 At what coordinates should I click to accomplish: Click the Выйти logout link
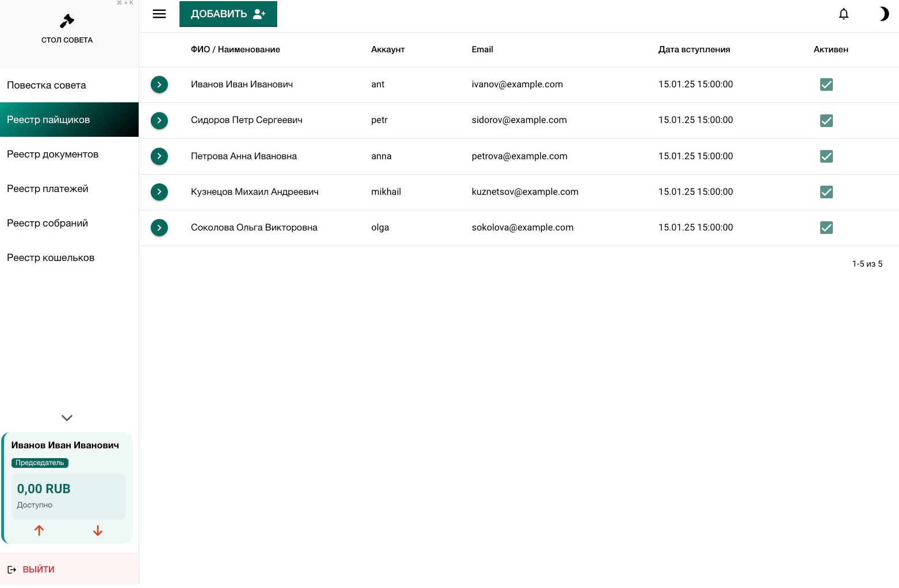click(x=39, y=570)
